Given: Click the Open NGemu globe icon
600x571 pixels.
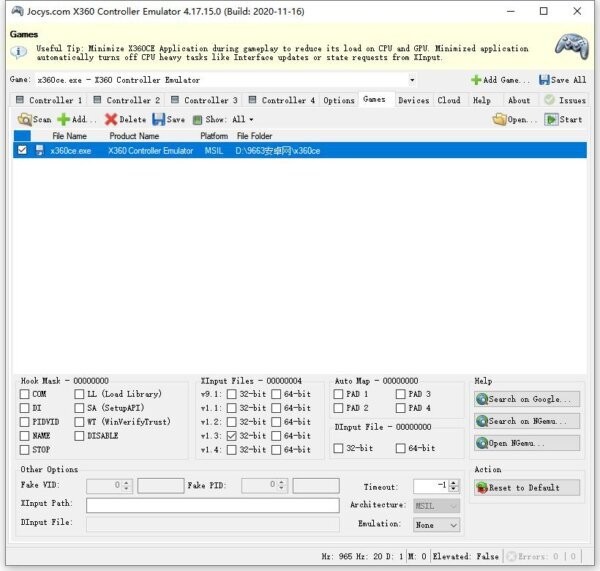Looking at the screenshot, I should coord(482,443).
